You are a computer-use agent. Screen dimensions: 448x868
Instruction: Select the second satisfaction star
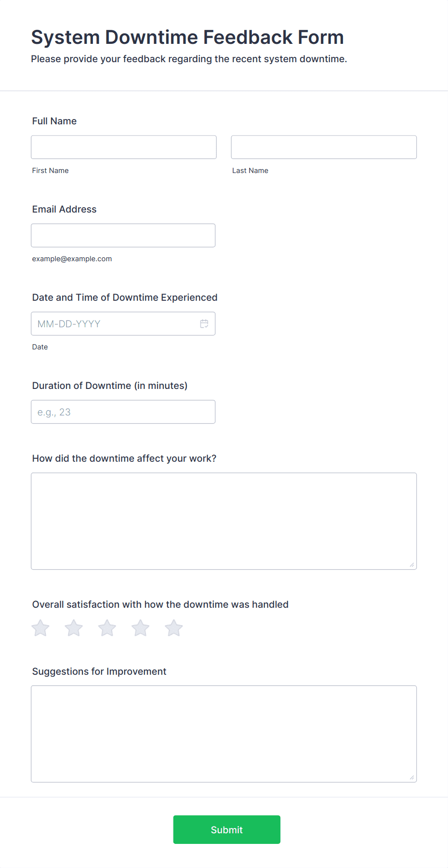click(74, 628)
